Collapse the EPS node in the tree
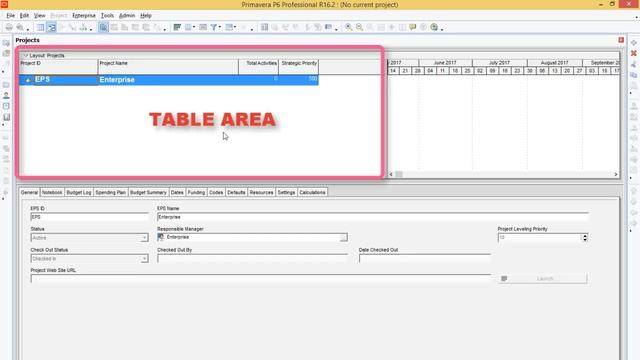640x360 pixels. (x=28, y=80)
